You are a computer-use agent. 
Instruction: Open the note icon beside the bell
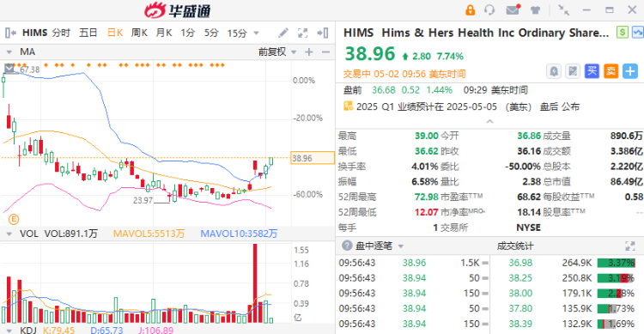[573, 71]
